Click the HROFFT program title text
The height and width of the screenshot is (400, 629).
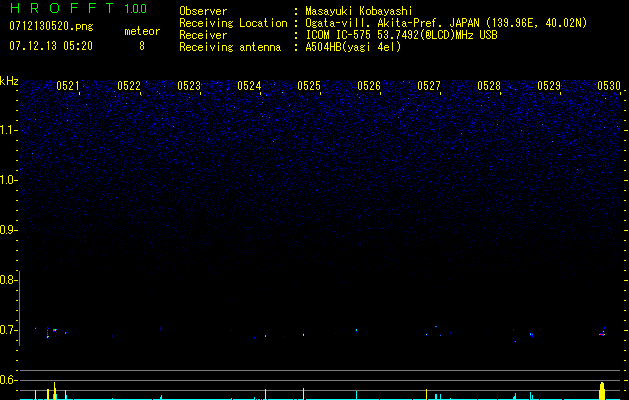tap(62, 8)
